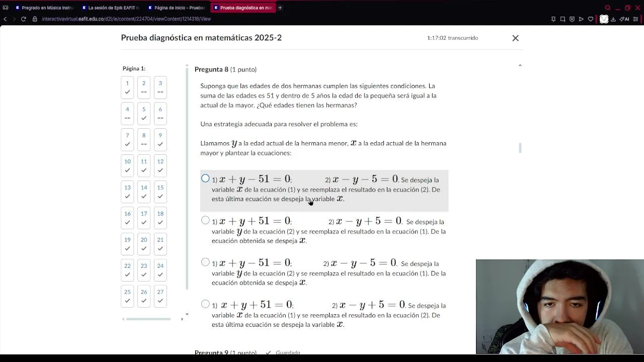Open question 12 from the navigator
Viewport: 644px width, 362px height.
[160, 166]
